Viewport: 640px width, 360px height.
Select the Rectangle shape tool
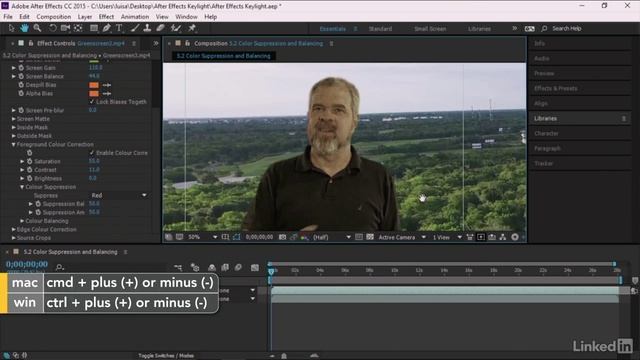[x=94, y=28]
